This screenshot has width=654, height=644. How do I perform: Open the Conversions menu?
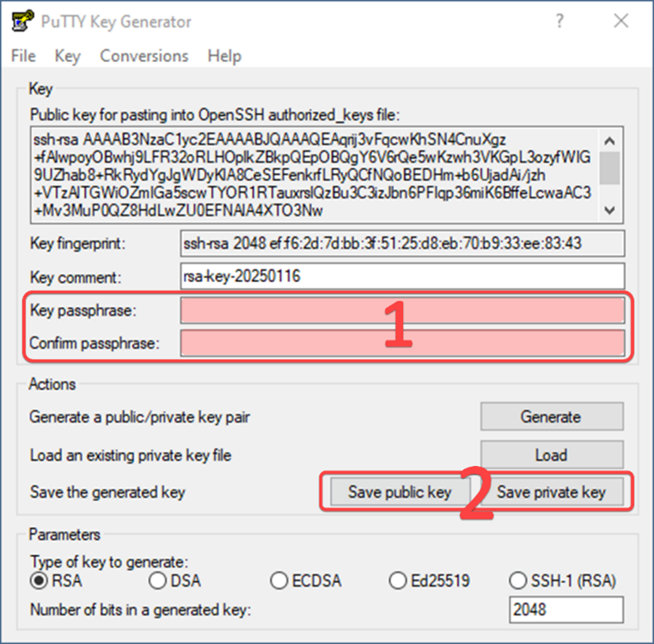144,56
